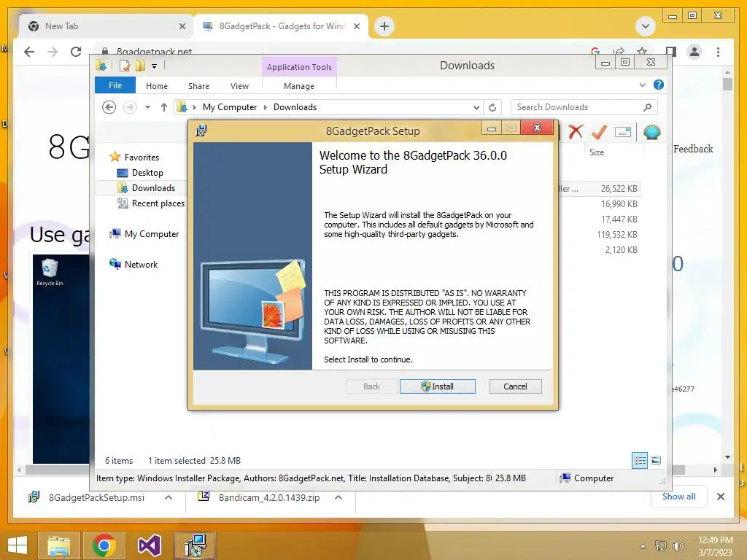Close the 8GadgetPack browser tab
The width and height of the screenshot is (747, 560).
tap(356, 26)
